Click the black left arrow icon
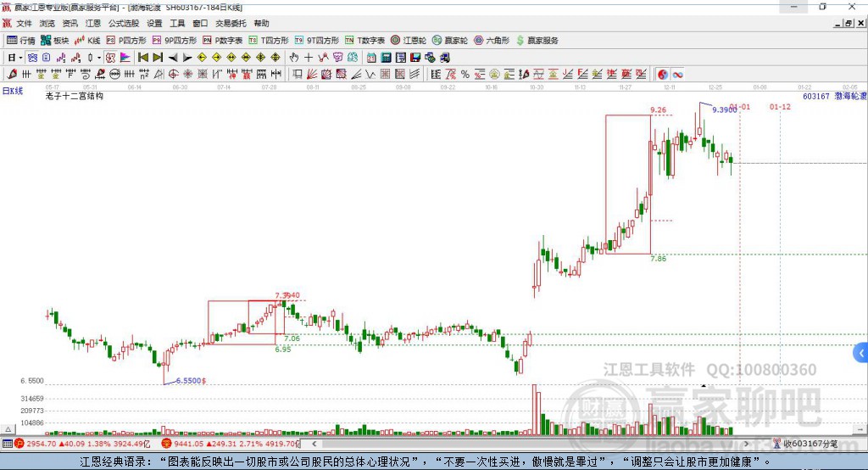The image size is (868, 470). pos(173,58)
